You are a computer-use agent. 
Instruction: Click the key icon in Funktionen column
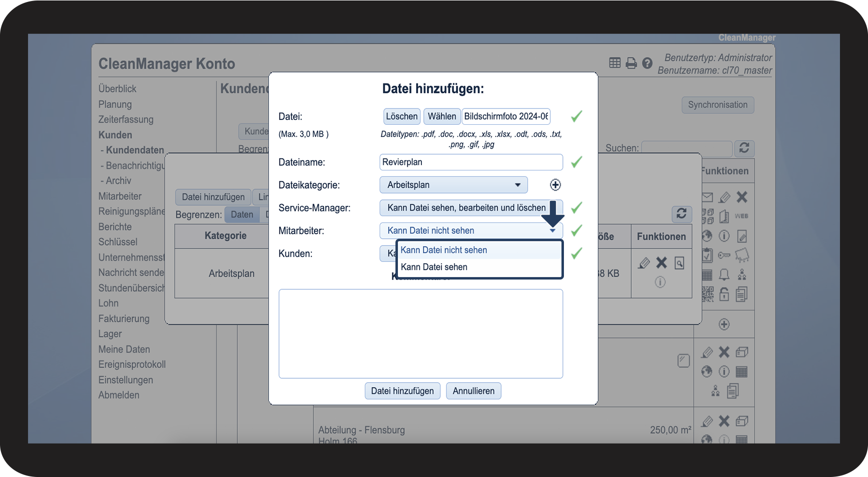click(724, 255)
